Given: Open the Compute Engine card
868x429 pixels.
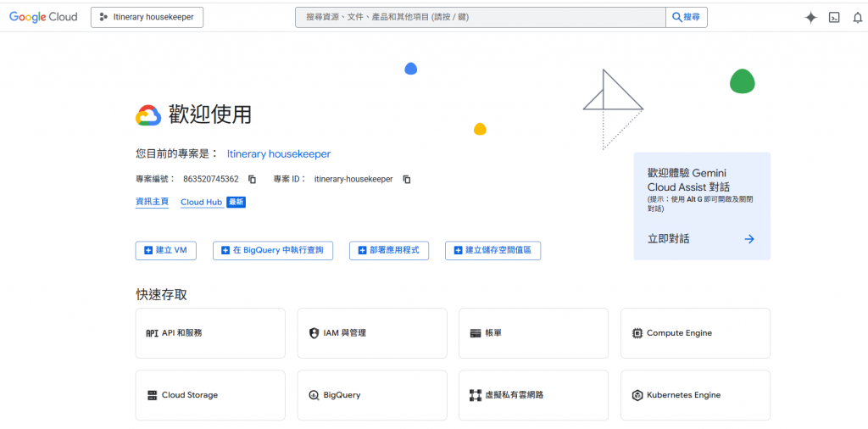Looking at the screenshot, I should [x=695, y=333].
